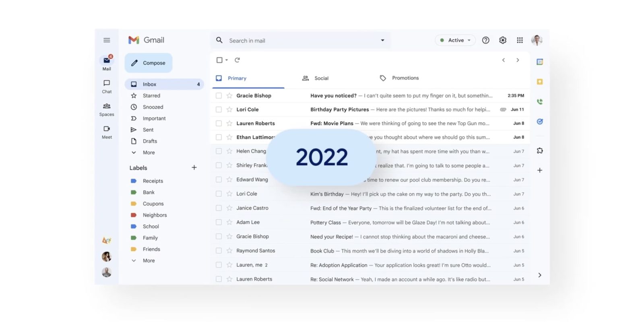The image size is (644, 322).
Task: Click into the Search in mail field
Action: [x=298, y=41]
